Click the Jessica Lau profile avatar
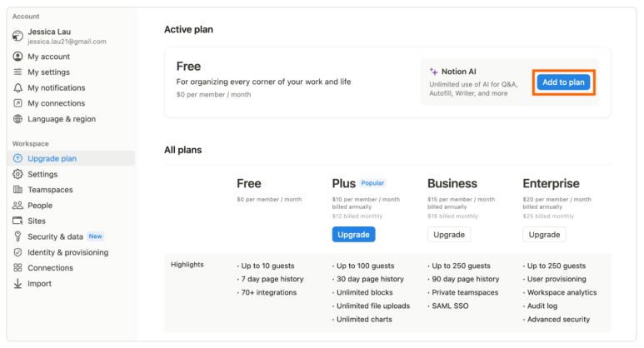 point(17,36)
